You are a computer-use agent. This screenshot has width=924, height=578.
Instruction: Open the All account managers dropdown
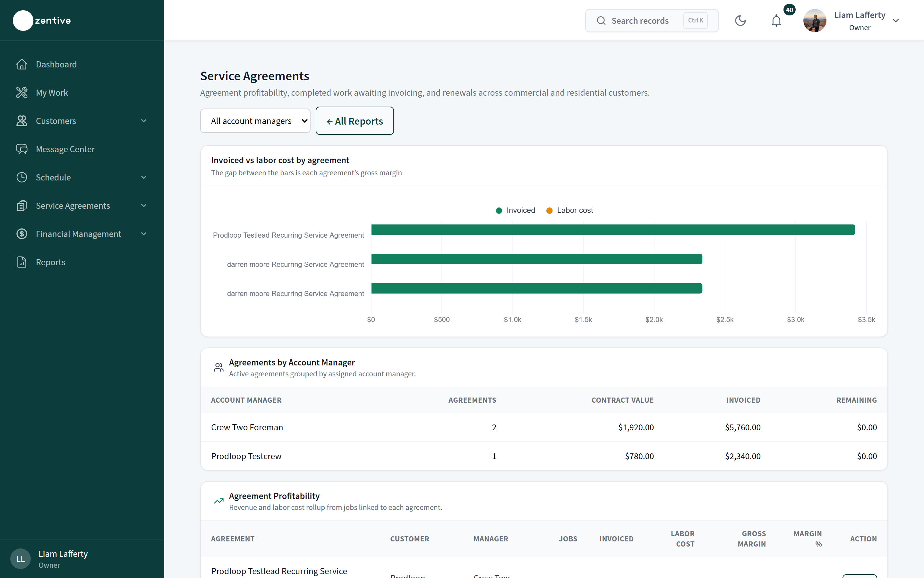click(255, 121)
